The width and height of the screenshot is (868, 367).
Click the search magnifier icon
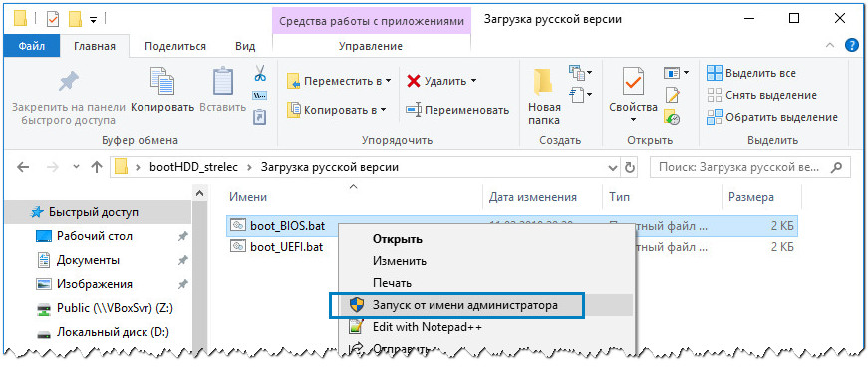[x=837, y=167]
